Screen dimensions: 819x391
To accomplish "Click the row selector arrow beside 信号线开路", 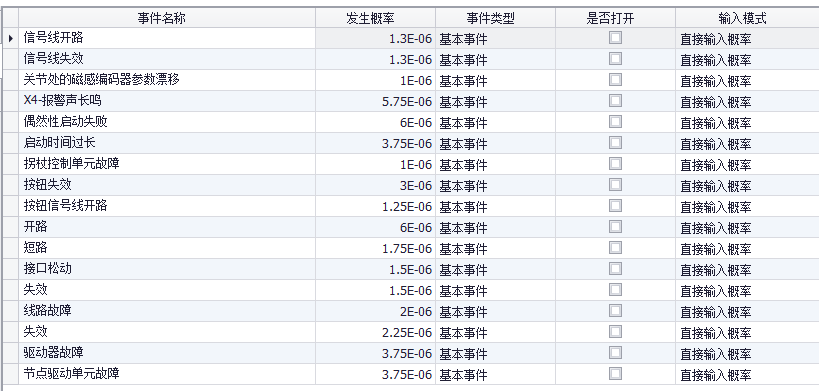I will point(10,38).
